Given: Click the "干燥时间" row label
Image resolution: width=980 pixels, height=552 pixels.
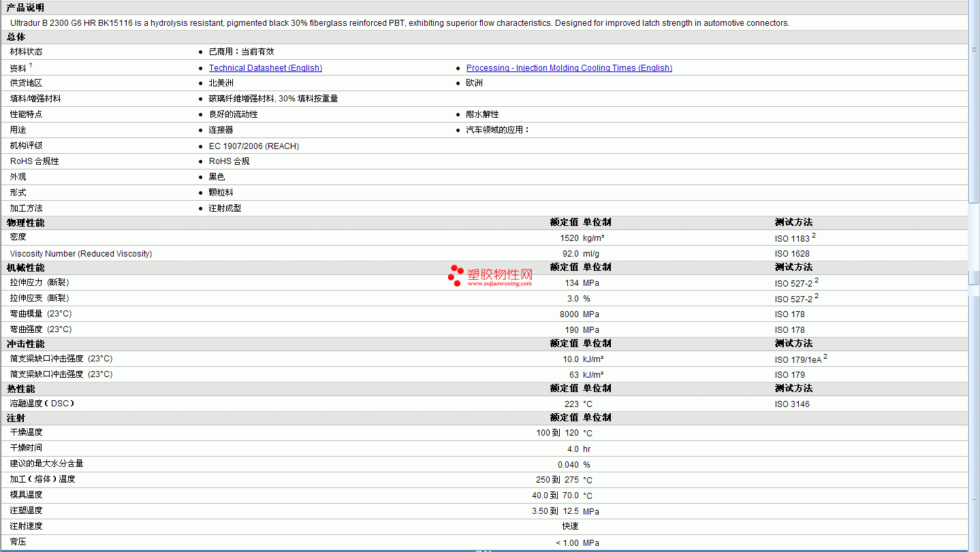Looking at the screenshot, I should pyautogui.click(x=26, y=448).
